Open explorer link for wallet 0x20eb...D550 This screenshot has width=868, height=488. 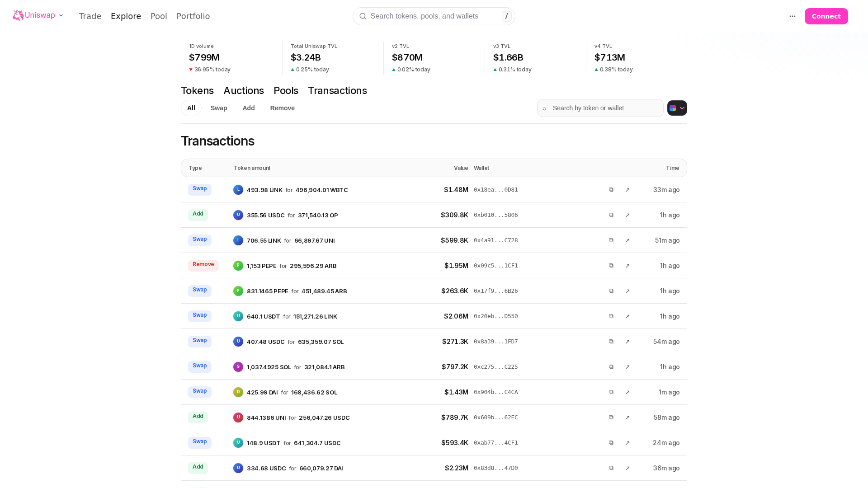click(x=627, y=316)
